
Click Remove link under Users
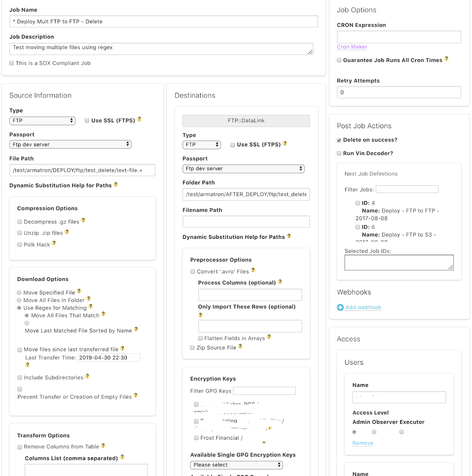pos(362,443)
